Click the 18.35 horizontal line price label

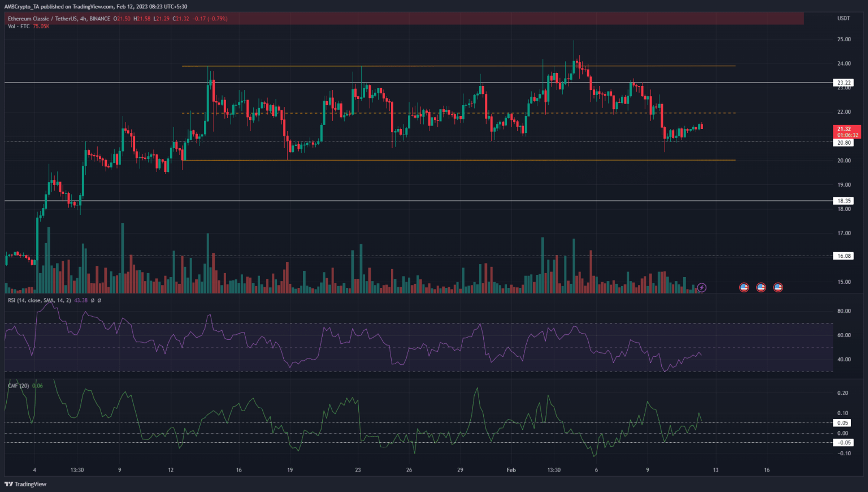pyautogui.click(x=844, y=201)
